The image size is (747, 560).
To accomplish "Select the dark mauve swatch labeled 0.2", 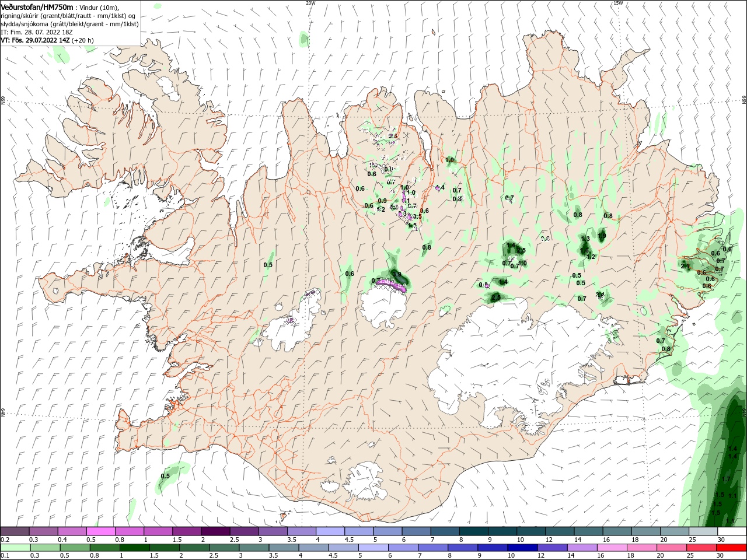I will (x=15, y=531).
